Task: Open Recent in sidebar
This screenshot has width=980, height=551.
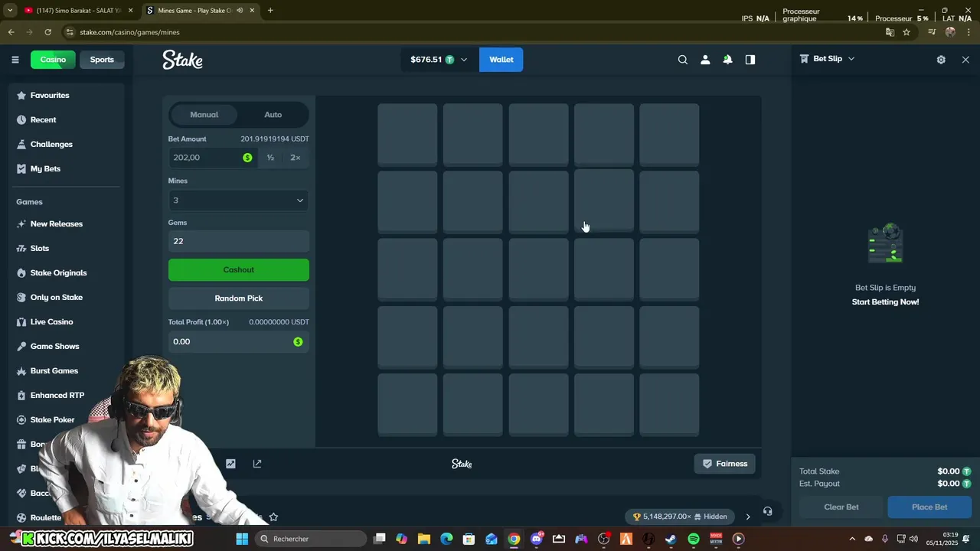Action: point(43,120)
